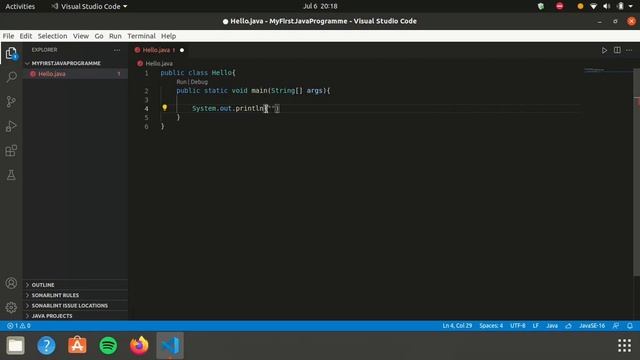
Task: Click line 1 public class Hello code
Action: tap(198, 73)
